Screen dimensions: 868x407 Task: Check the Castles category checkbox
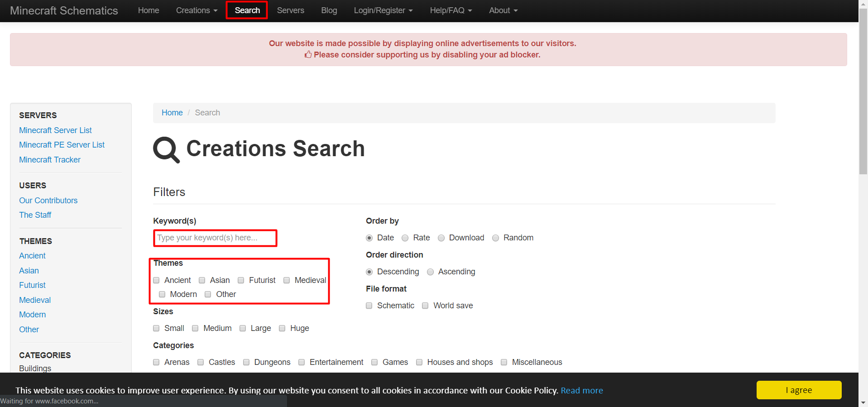click(201, 362)
